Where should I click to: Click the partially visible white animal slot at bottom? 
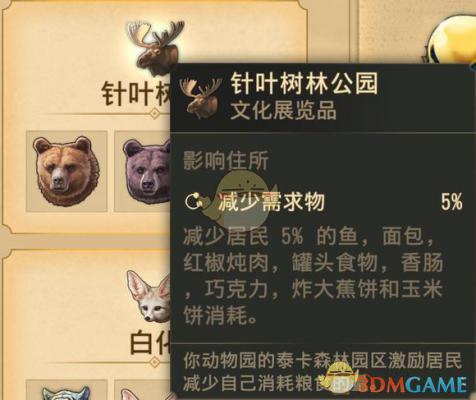66,391
